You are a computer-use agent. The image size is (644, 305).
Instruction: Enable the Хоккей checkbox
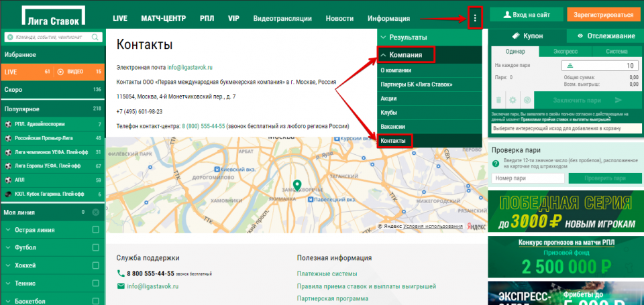click(95, 265)
